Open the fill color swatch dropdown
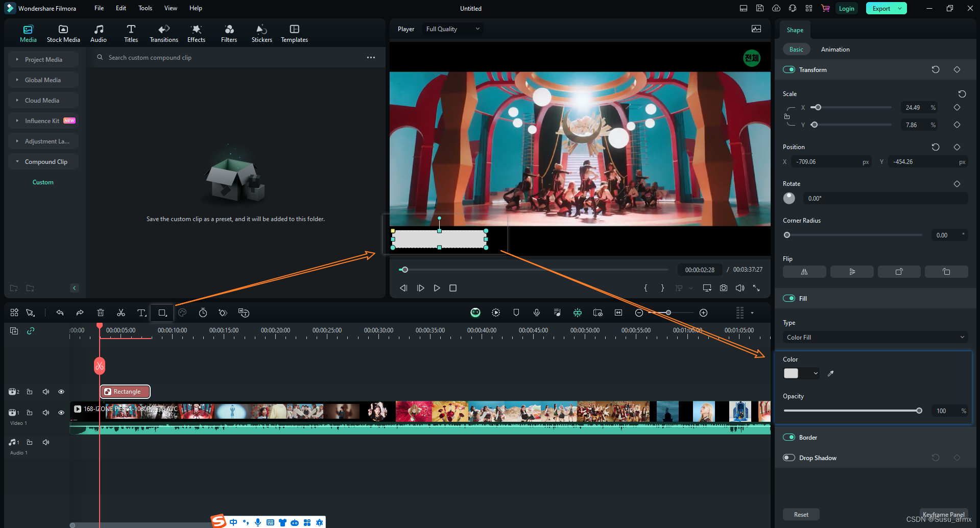 [x=801, y=373]
